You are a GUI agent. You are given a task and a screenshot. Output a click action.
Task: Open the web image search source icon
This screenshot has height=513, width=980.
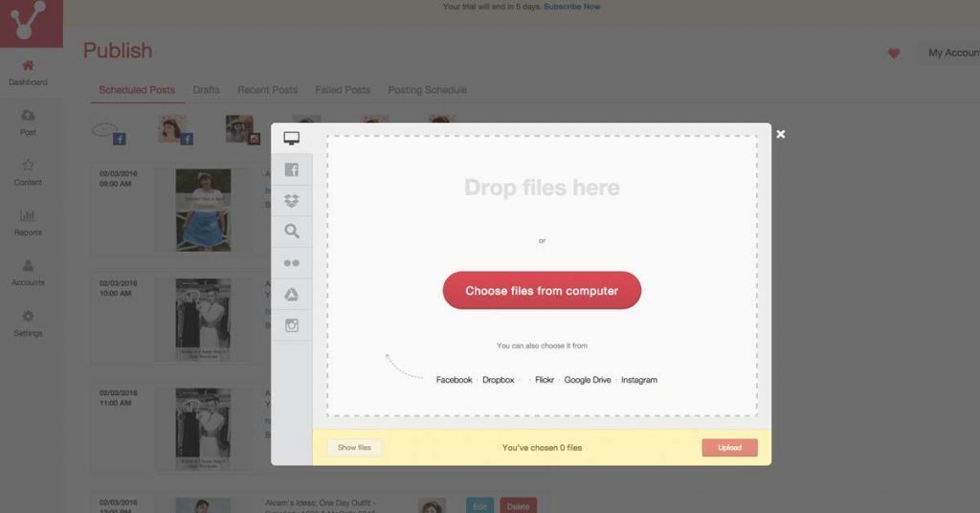pos(291,232)
